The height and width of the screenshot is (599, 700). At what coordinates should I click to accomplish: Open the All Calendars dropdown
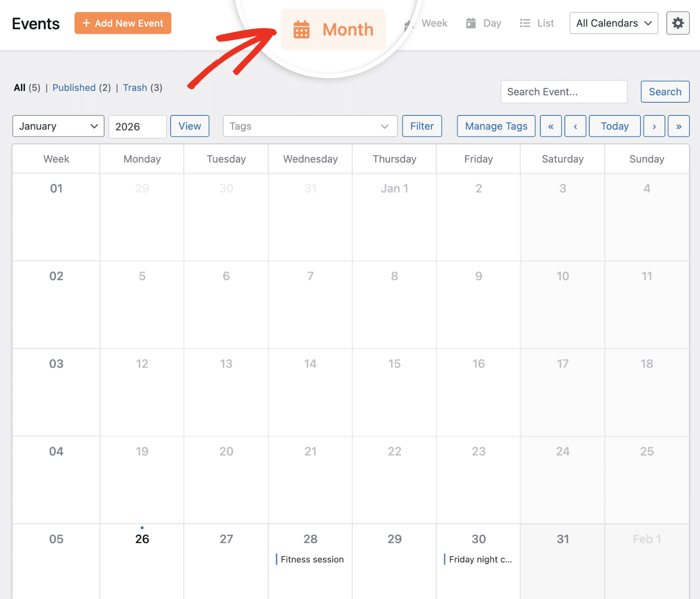[613, 23]
